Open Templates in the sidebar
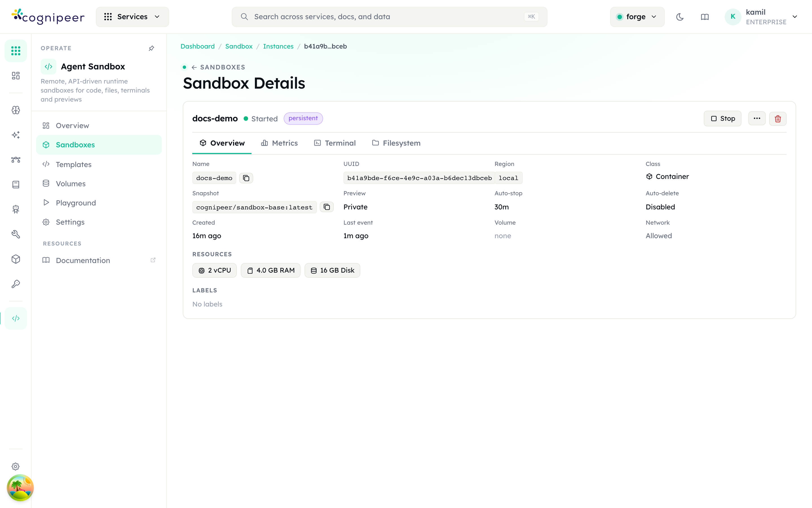This screenshot has height=508, width=812. [x=99, y=164]
